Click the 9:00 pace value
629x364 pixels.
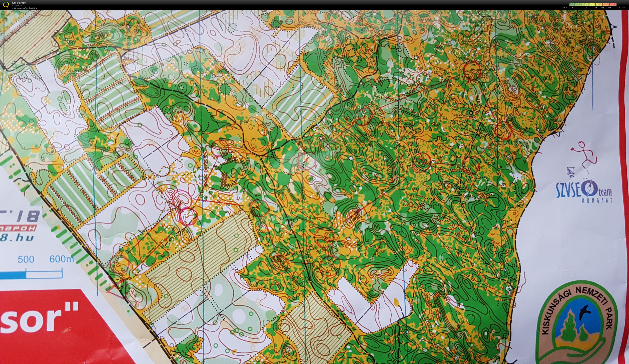[610, 7]
